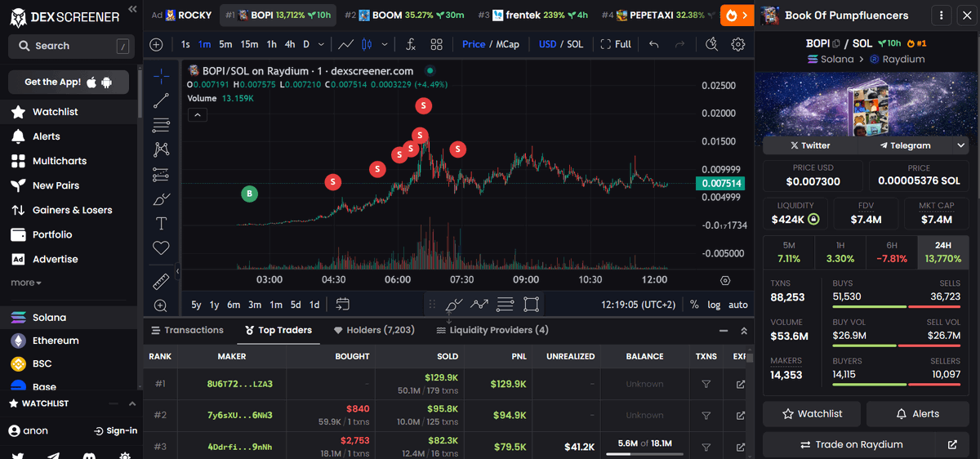Image resolution: width=980 pixels, height=459 pixels.
Task: Select the chart patterns tool
Action: (161, 149)
